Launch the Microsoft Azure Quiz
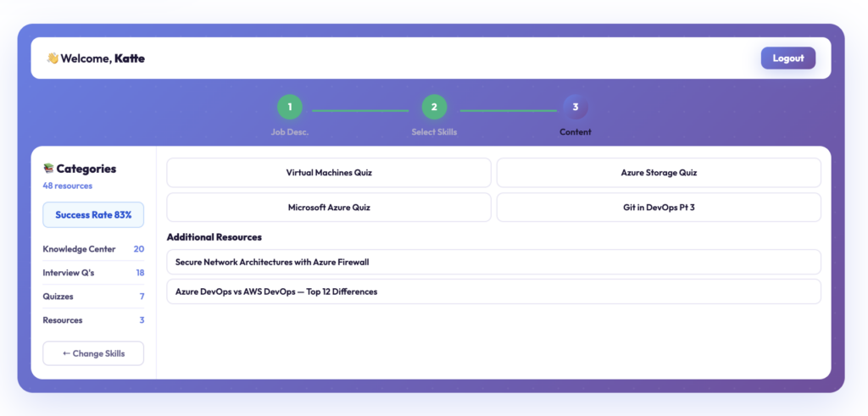Viewport: 868px width, 416px height. 329,208
